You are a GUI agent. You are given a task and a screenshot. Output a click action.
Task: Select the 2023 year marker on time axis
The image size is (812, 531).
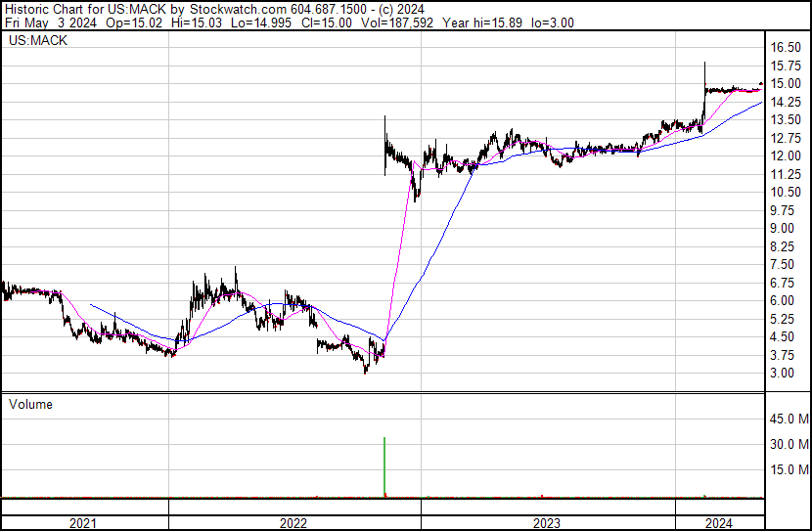[547, 523]
